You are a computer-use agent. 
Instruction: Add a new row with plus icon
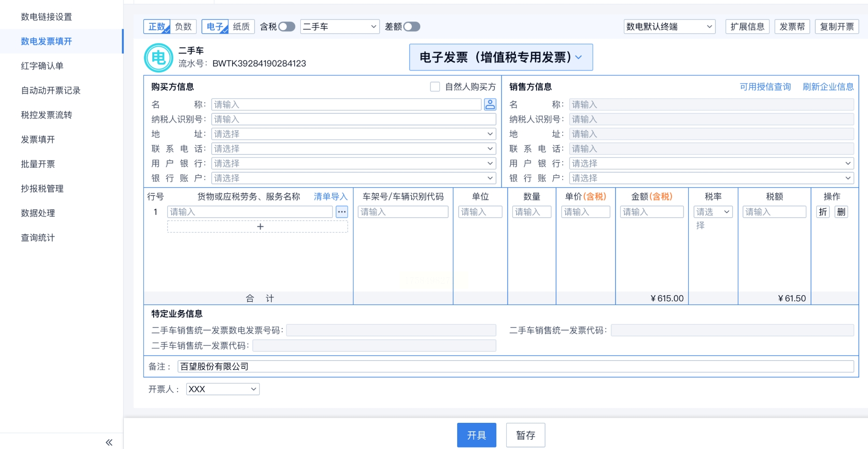pyautogui.click(x=260, y=227)
